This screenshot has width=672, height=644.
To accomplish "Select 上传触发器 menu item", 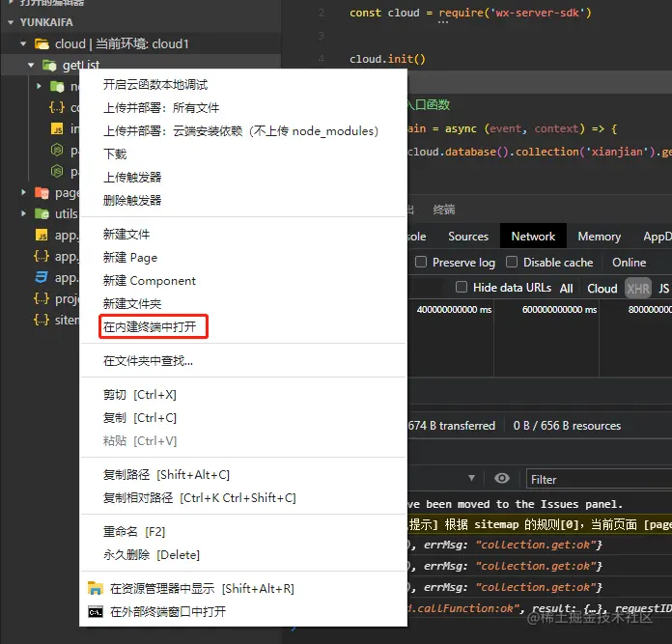I will (x=243, y=178).
